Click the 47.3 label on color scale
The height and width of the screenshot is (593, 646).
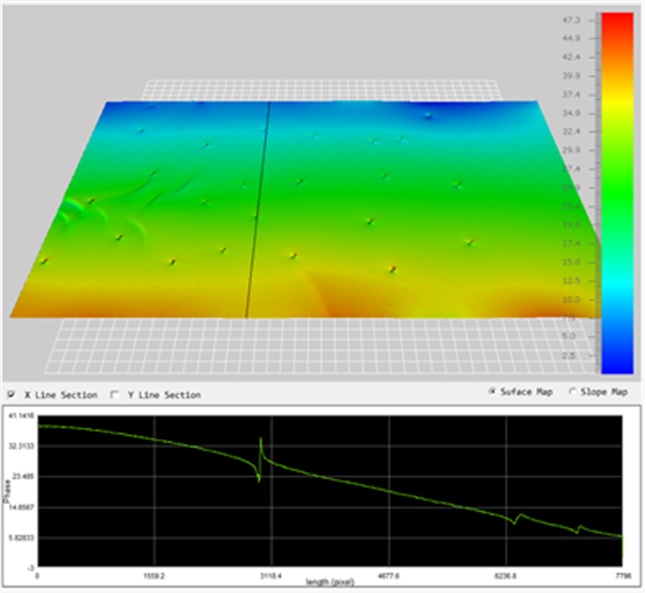pos(573,19)
